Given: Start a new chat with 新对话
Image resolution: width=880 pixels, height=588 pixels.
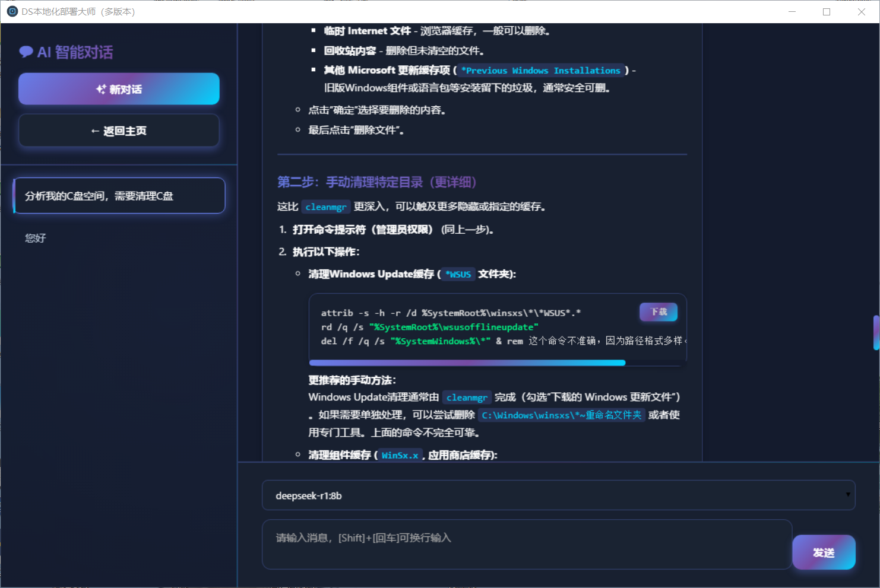Looking at the screenshot, I should [x=119, y=88].
